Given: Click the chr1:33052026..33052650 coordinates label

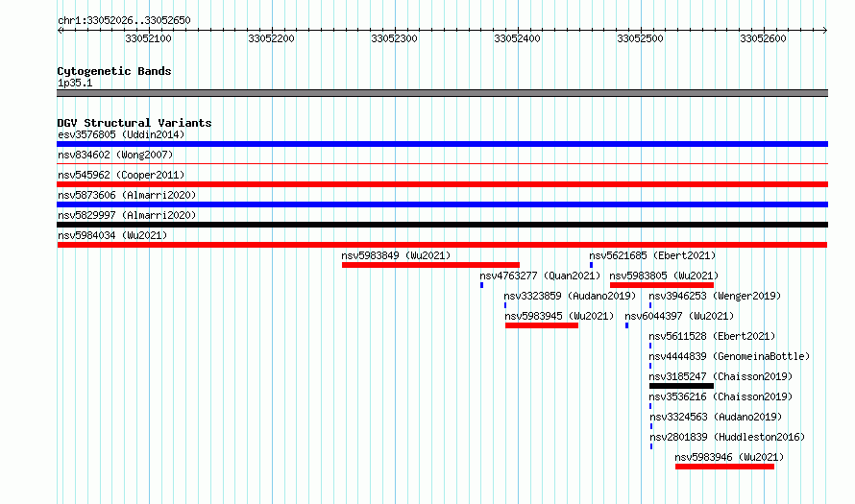Looking at the screenshot, I should [124, 20].
